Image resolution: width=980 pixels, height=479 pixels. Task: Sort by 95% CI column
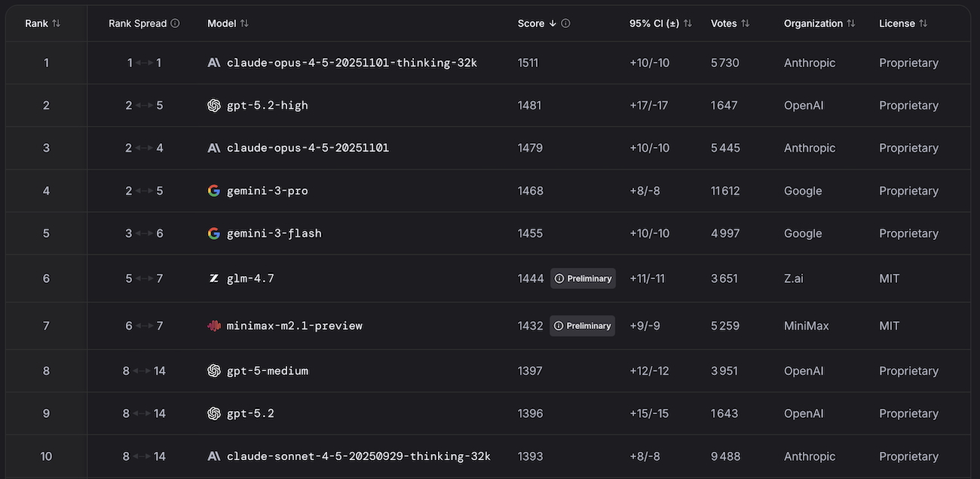pos(688,23)
